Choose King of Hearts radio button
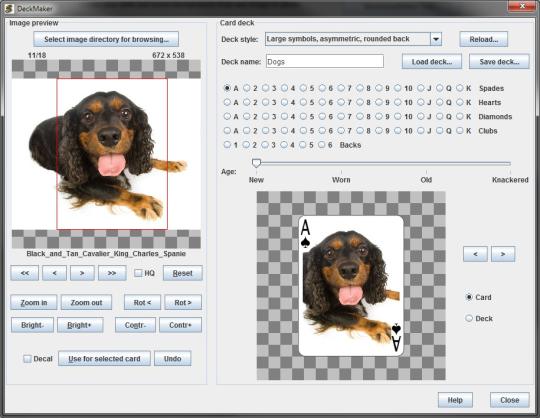This screenshot has width=540, height=418. coord(460,102)
